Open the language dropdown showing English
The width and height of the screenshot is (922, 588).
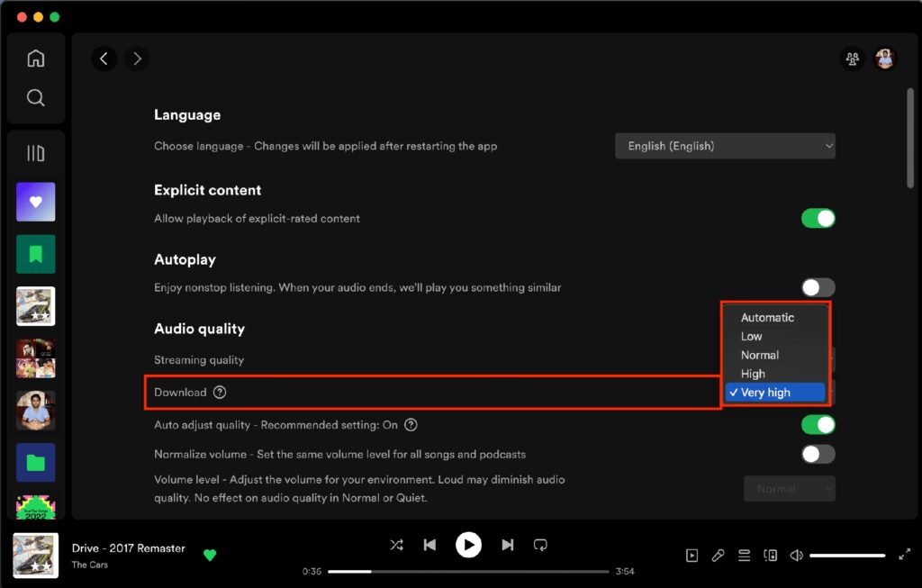click(x=725, y=146)
